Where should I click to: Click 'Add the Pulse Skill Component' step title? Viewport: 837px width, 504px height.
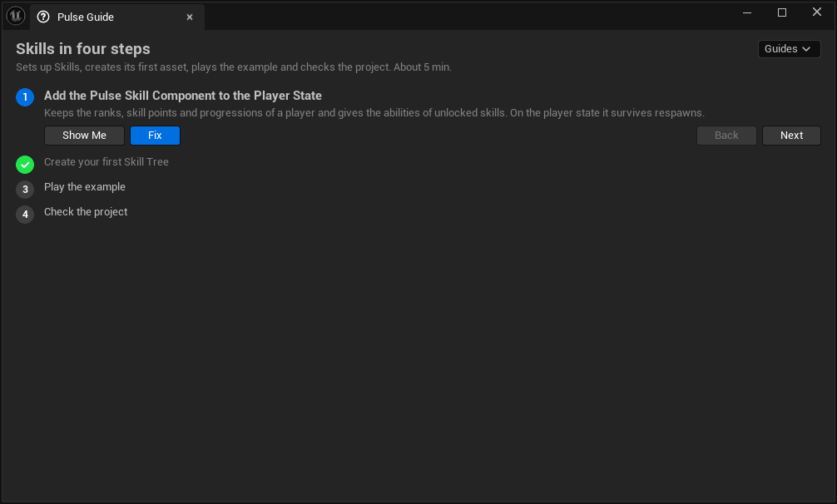(182, 96)
